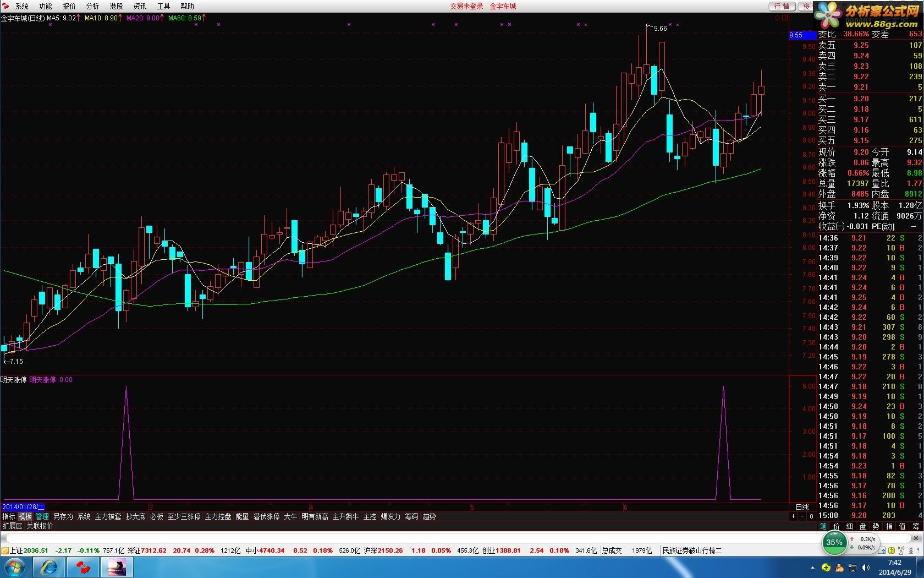Select the 值 tab in quote panel
This screenshot has height=578, width=924.
pyautogui.click(x=903, y=526)
